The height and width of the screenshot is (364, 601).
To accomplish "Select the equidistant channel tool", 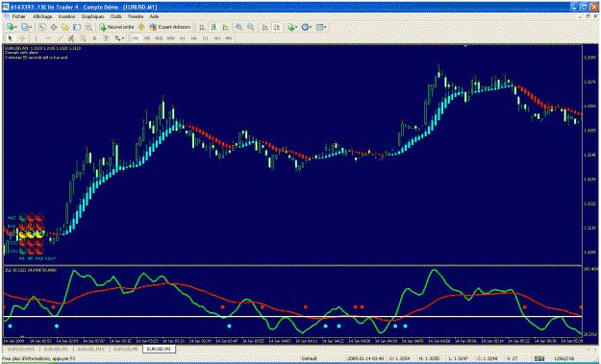I will click(x=71, y=37).
